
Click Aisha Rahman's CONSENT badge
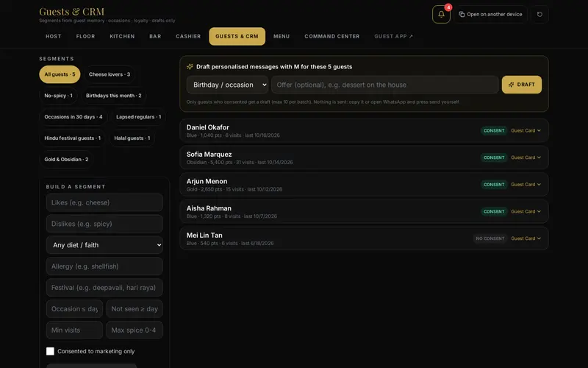pyautogui.click(x=494, y=212)
